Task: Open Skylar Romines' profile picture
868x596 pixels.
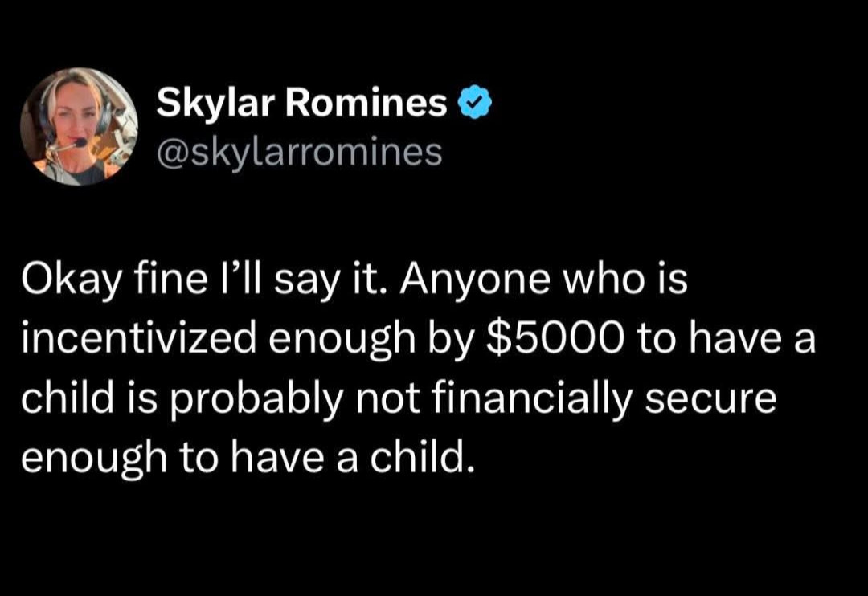Action: (x=79, y=127)
